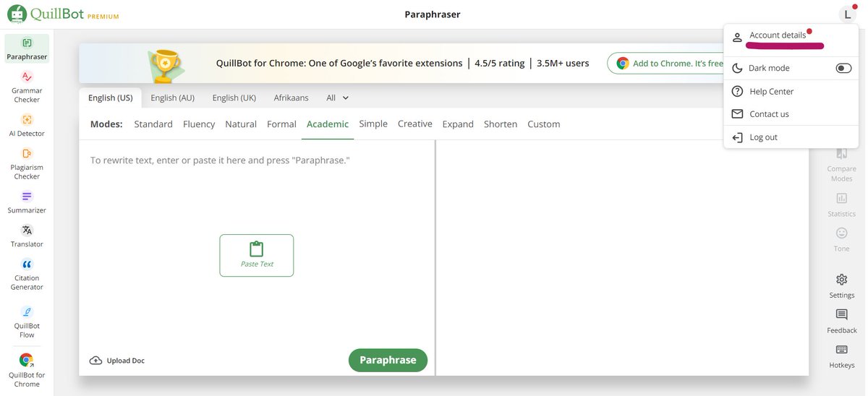Switch to Formal mode
The height and width of the screenshot is (396, 868).
(x=281, y=124)
